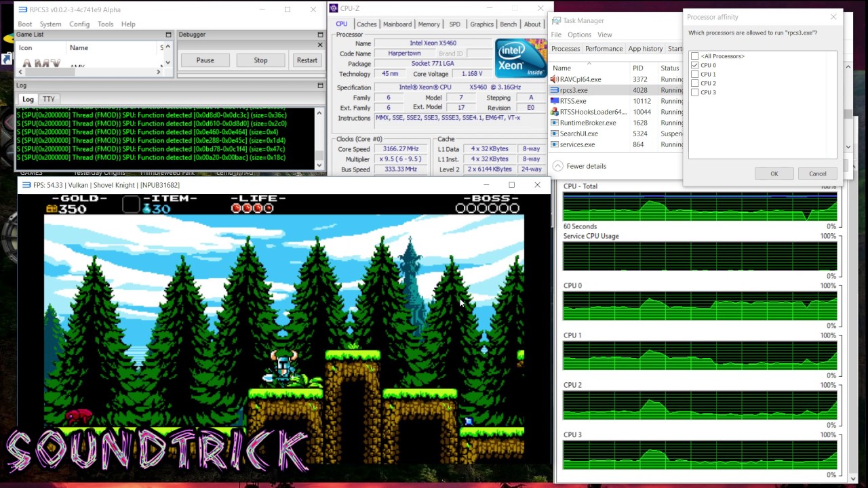Undock the Debugger panel
The height and width of the screenshot is (488, 868).
[320, 35]
